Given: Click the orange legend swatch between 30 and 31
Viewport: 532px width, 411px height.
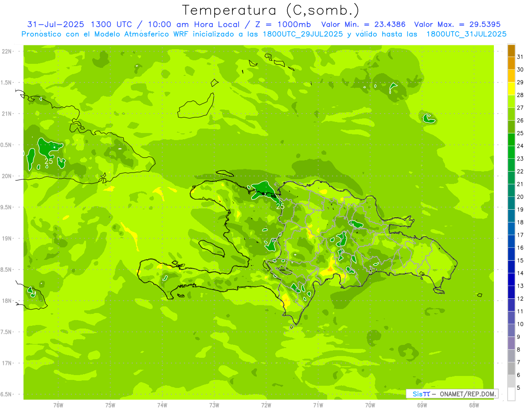Looking at the screenshot, I should (511, 63).
